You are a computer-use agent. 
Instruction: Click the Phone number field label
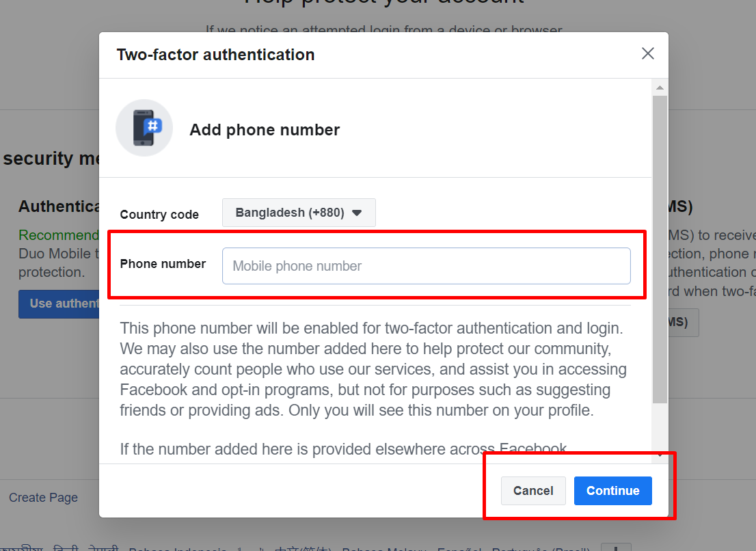click(163, 264)
